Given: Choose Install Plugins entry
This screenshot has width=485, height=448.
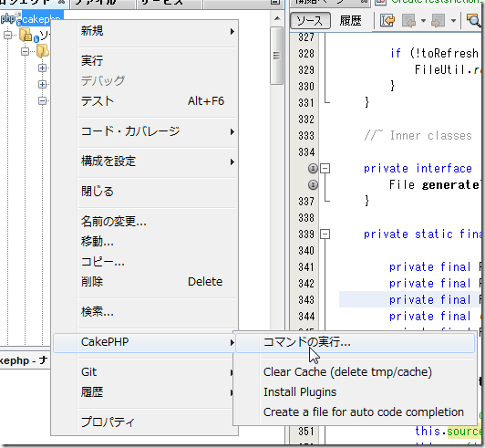Looking at the screenshot, I should (356, 392).
